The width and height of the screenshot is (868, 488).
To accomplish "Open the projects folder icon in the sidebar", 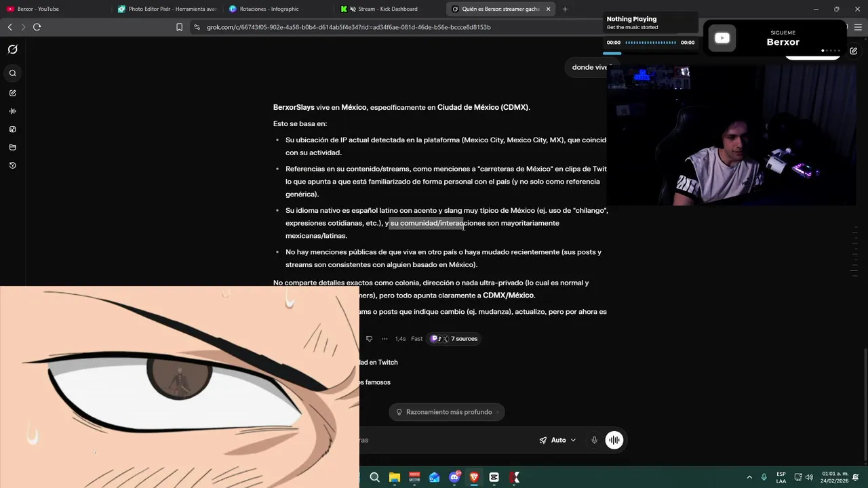I will pos(12,148).
